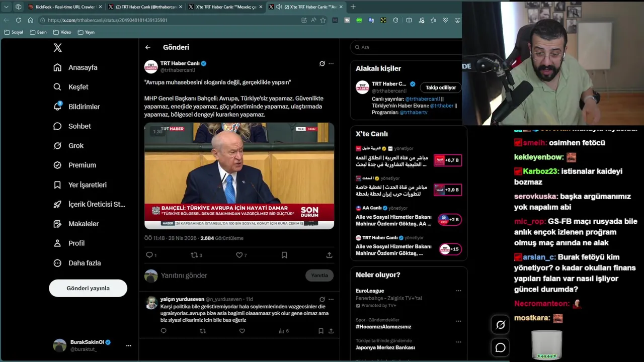This screenshot has width=644, height=362.
Task: Go to Anasayfa in the sidebar
Action: (x=75, y=67)
